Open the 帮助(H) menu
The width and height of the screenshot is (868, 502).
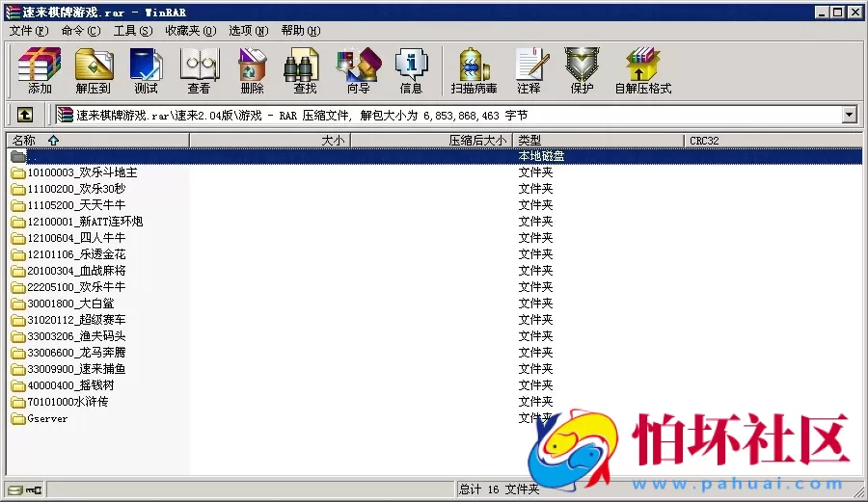pos(301,31)
